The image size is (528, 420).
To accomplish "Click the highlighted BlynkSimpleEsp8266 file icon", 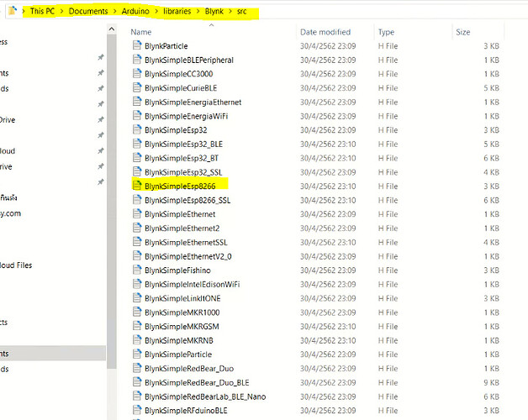I will point(137,186).
